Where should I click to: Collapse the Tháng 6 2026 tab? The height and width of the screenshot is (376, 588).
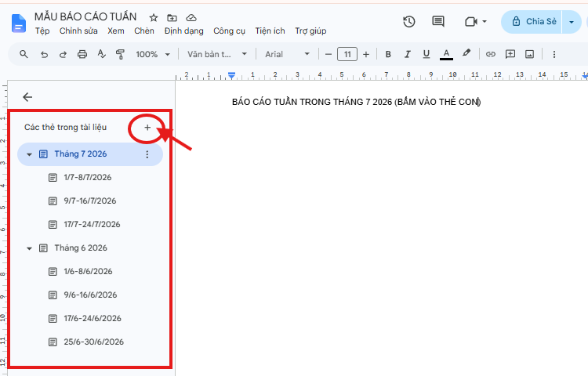point(29,248)
